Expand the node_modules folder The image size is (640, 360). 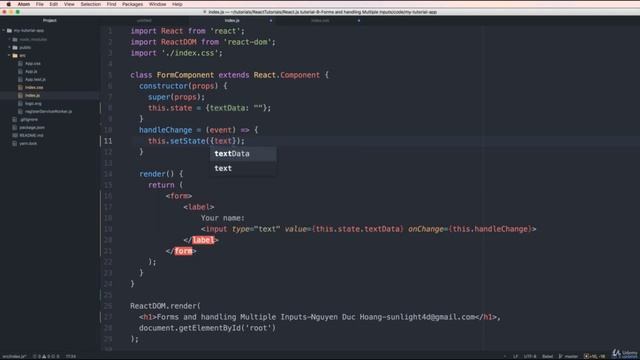(9, 40)
